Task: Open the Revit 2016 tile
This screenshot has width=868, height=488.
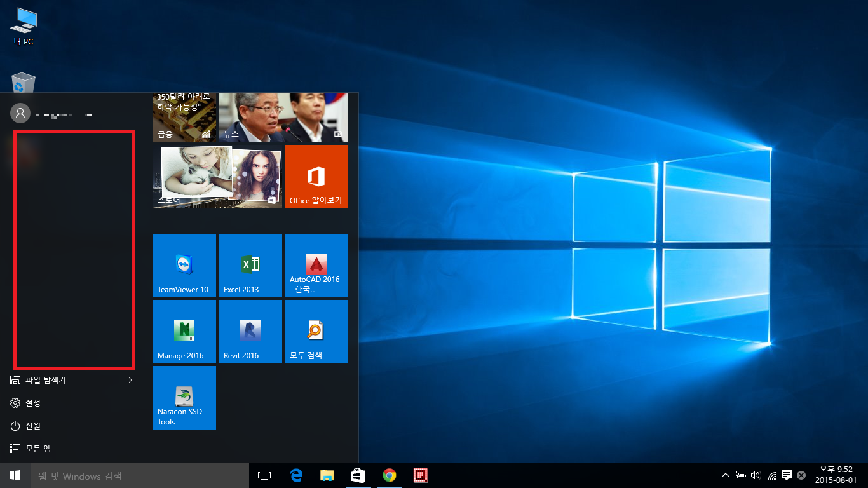Action: coord(250,332)
